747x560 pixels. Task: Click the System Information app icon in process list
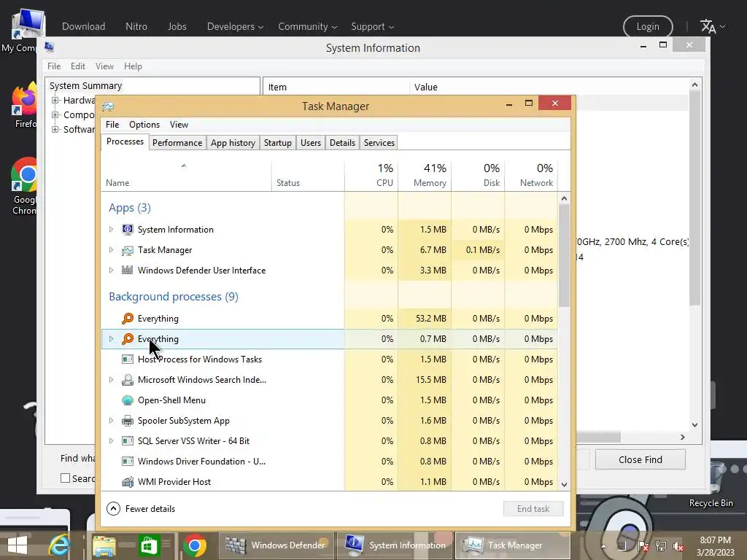coord(127,230)
